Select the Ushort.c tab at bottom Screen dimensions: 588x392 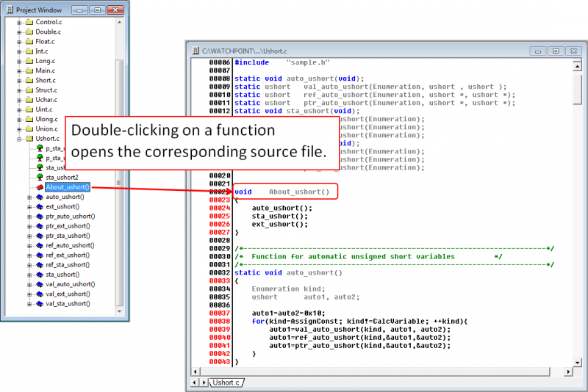(x=226, y=382)
